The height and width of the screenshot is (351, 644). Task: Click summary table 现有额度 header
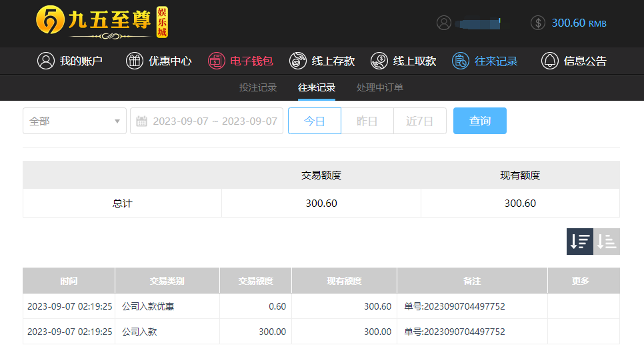click(x=520, y=175)
